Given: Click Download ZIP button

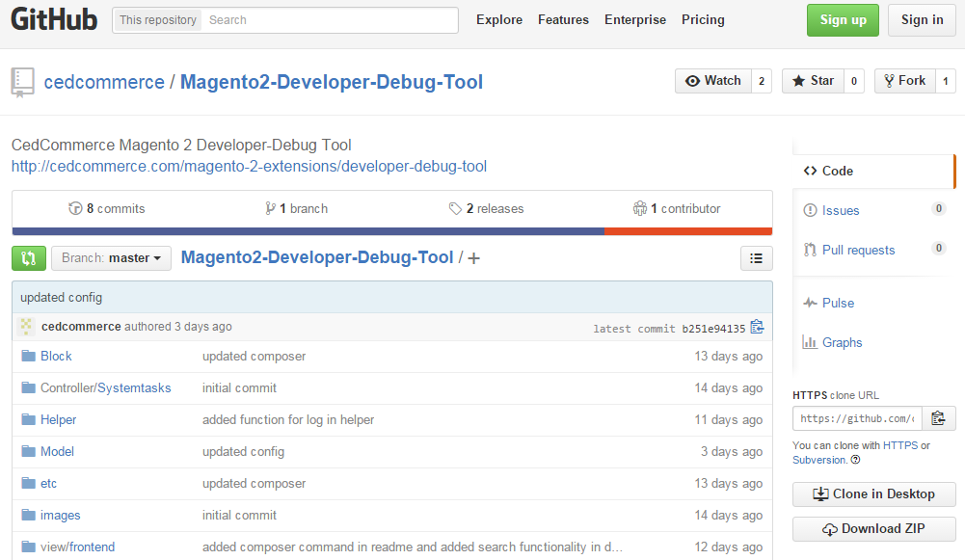Looking at the screenshot, I should [874, 528].
